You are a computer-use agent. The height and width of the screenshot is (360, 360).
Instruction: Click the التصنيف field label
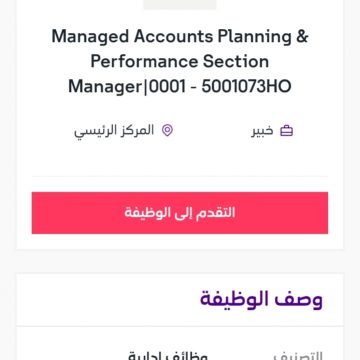298,356
